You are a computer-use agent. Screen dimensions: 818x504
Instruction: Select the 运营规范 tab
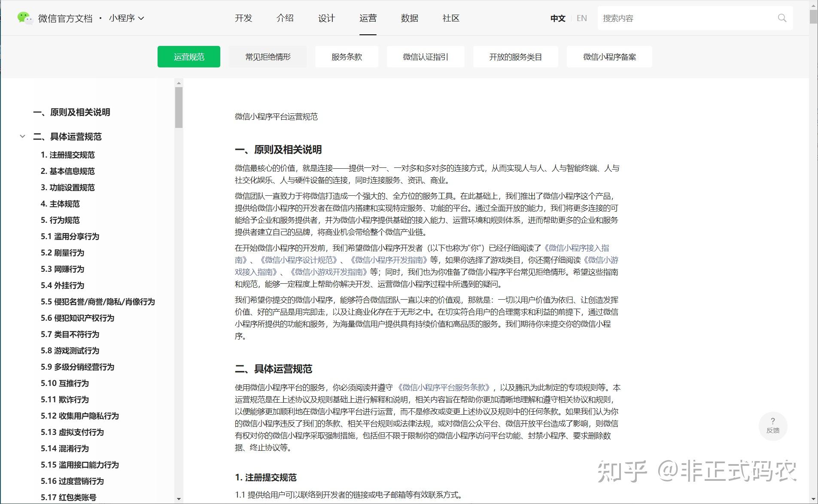point(189,57)
